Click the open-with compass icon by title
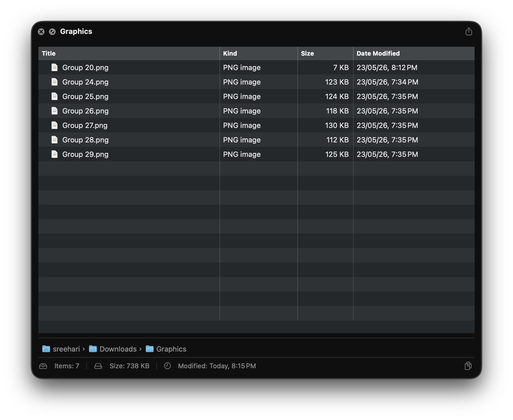 pos(52,32)
